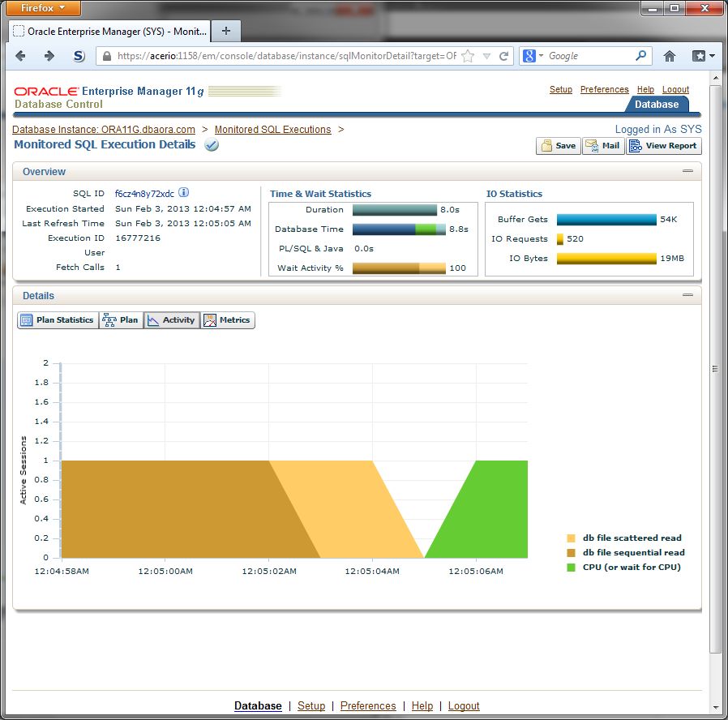Viewport: 728px width, 720px height.
Task: Go to Monitored SQL Executions breadcrumb
Action: (x=273, y=130)
